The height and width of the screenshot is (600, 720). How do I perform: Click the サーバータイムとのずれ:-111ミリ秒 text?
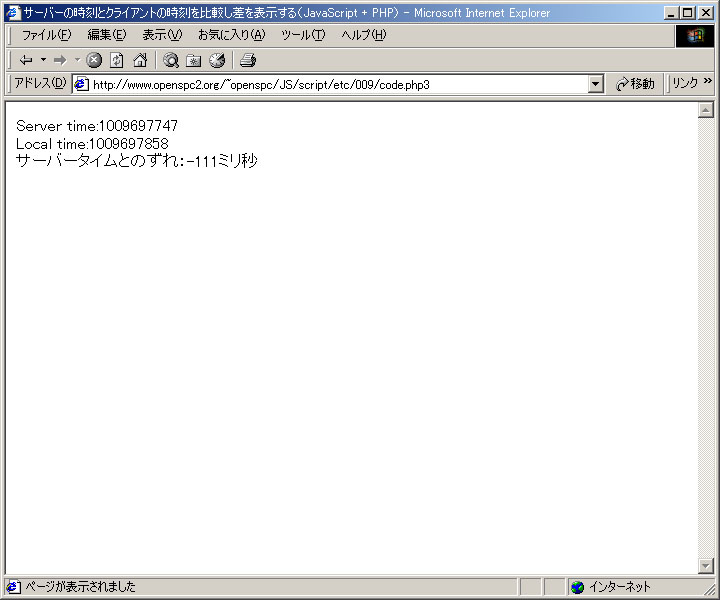[137, 161]
